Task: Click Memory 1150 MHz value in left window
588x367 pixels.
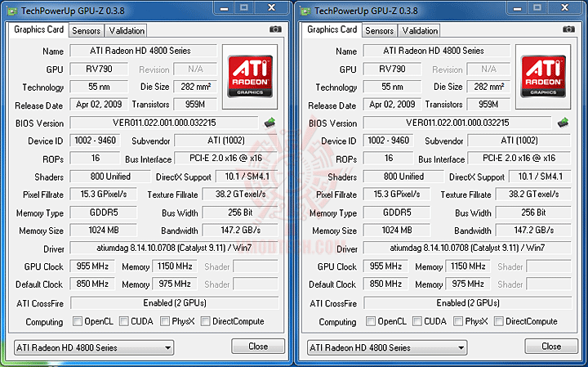Action: [175, 266]
